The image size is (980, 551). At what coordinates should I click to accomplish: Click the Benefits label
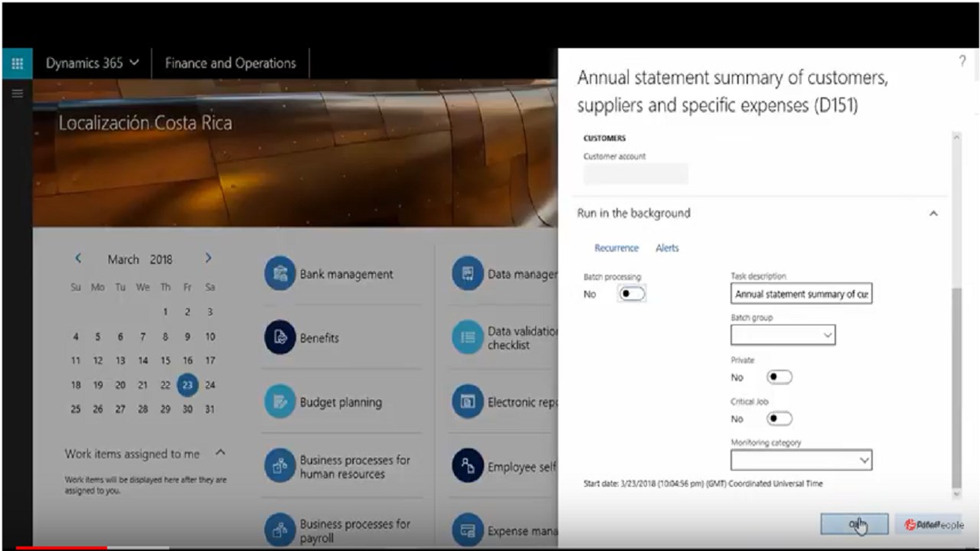(319, 337)
